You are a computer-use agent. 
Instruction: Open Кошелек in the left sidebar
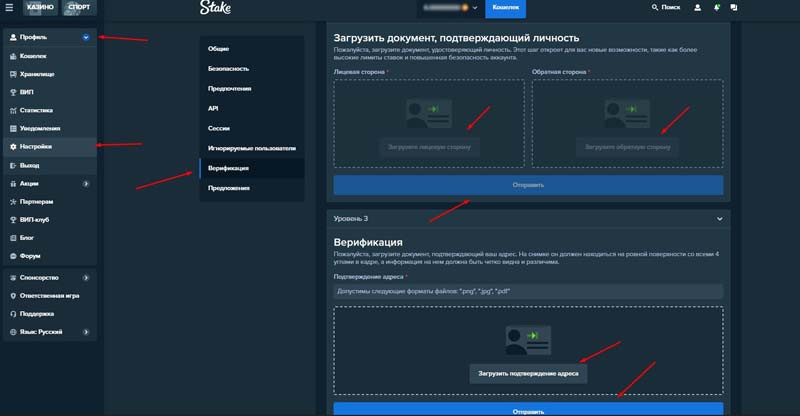(x=34, y=56)
